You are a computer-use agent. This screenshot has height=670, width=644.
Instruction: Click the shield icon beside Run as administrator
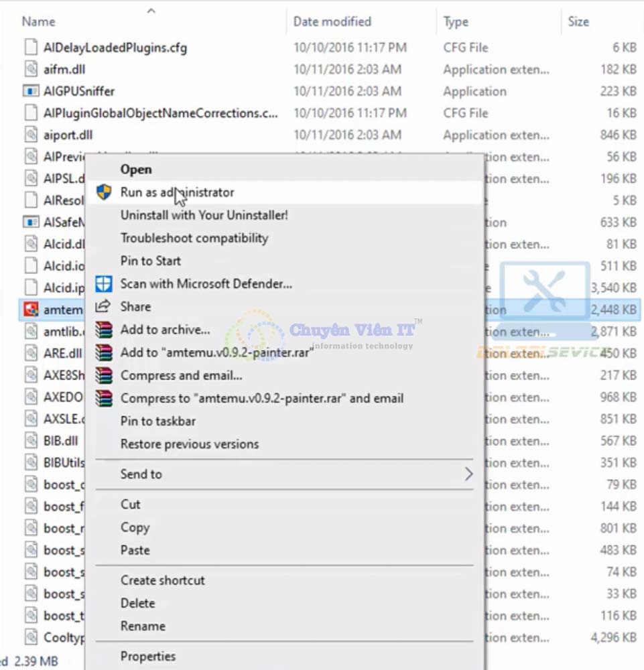[103, 193]
